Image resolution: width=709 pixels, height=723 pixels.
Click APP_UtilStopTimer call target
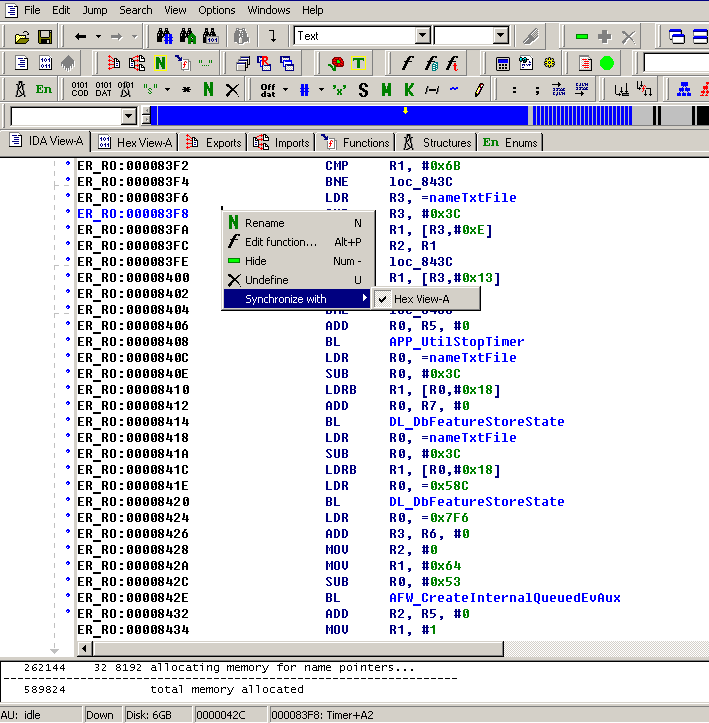[x=456, y=342]
